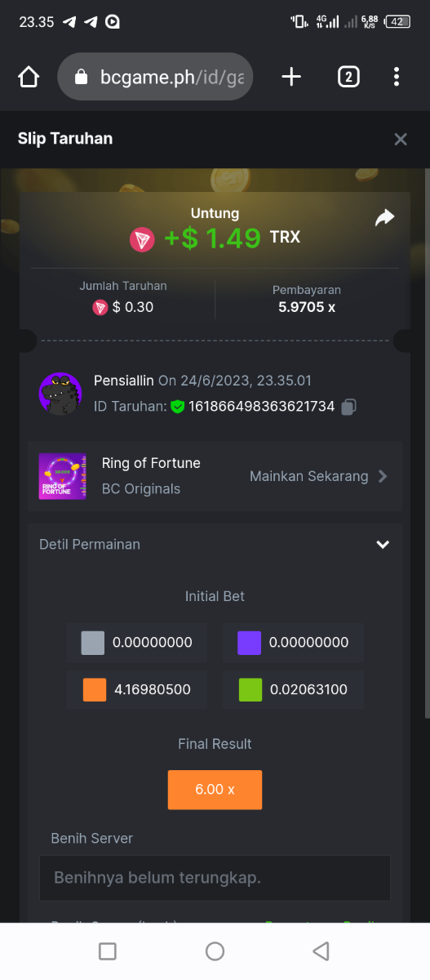Open a new browser tab
Viewport: 430px width, 980px height.
point(291,77)
